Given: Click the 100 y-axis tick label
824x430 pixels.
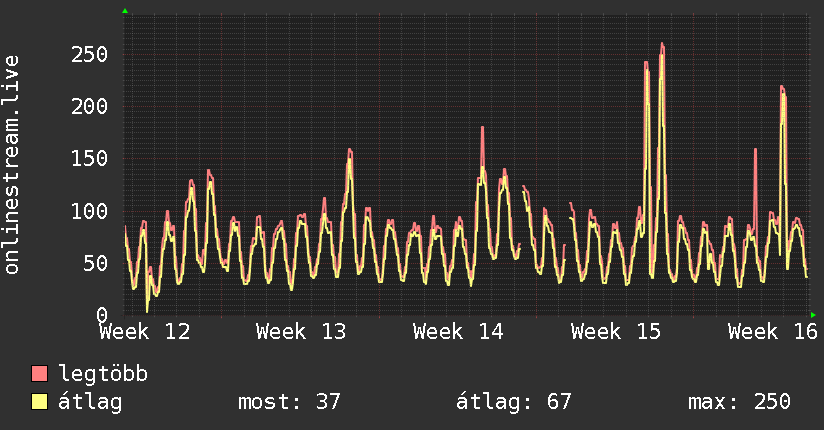Looking at the screenshot, I should click(x=90, y=211).
